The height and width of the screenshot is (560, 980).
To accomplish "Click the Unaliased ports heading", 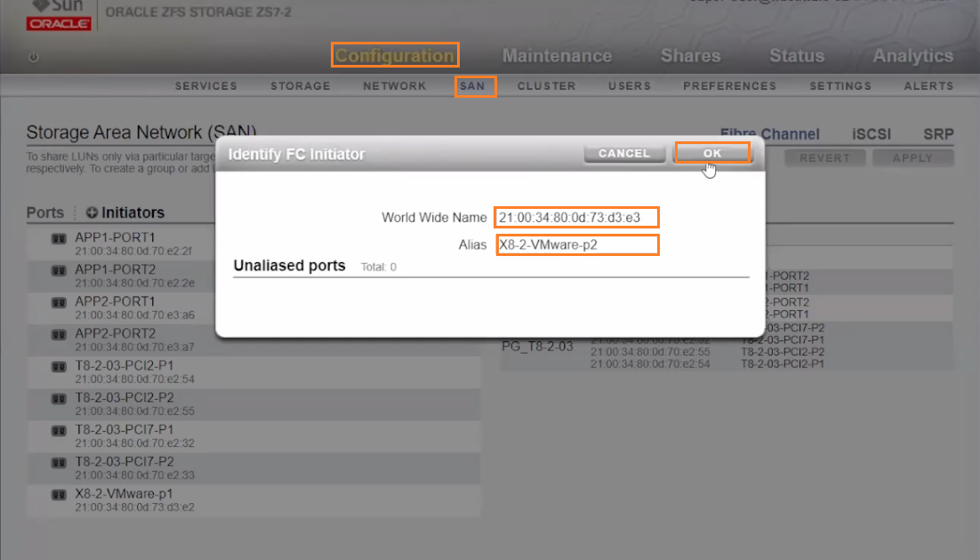I will pyautogui.click(x=289, y=266).
